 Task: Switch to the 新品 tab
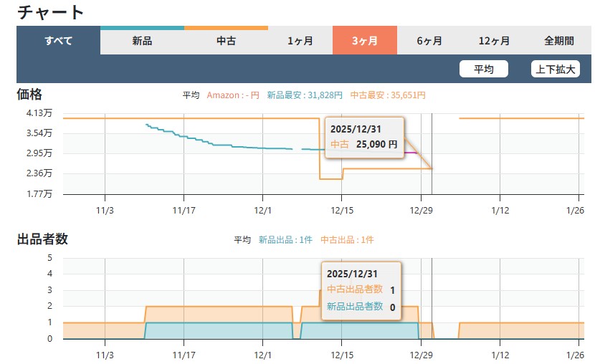coord(142,41)
